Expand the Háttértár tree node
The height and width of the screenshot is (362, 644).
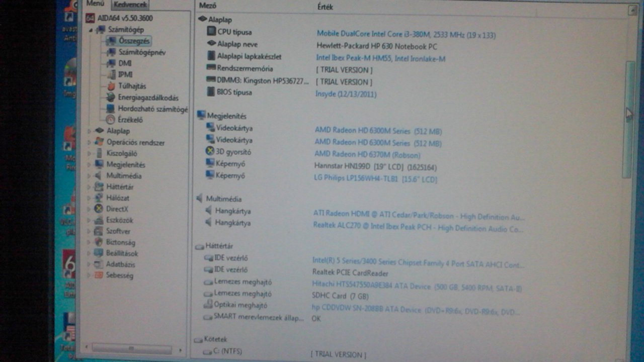click(x=90, y=187)
